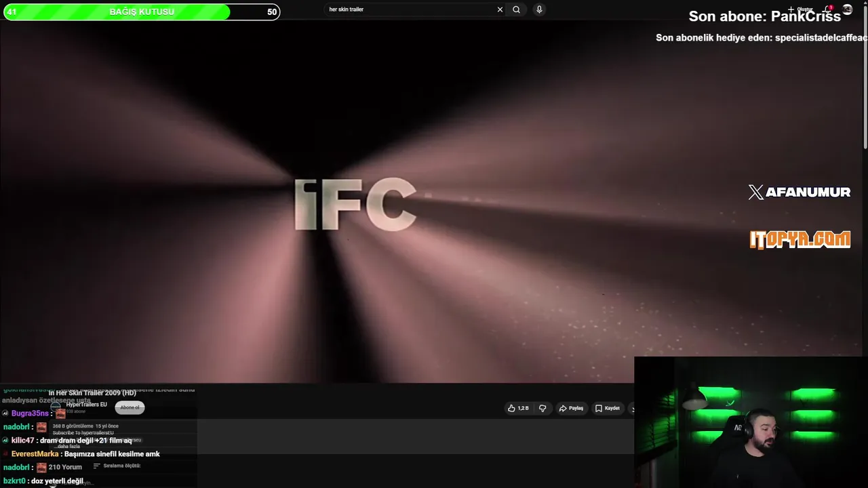
Task: Open Sıralama ölçütü comment sort dropdown
Action: [117, 466]
